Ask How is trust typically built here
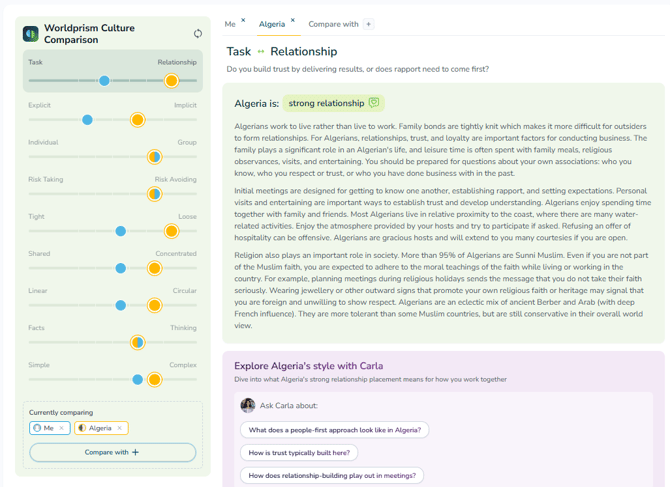The width and height of the screenshot is (670, 487). (x=299, y=453)
